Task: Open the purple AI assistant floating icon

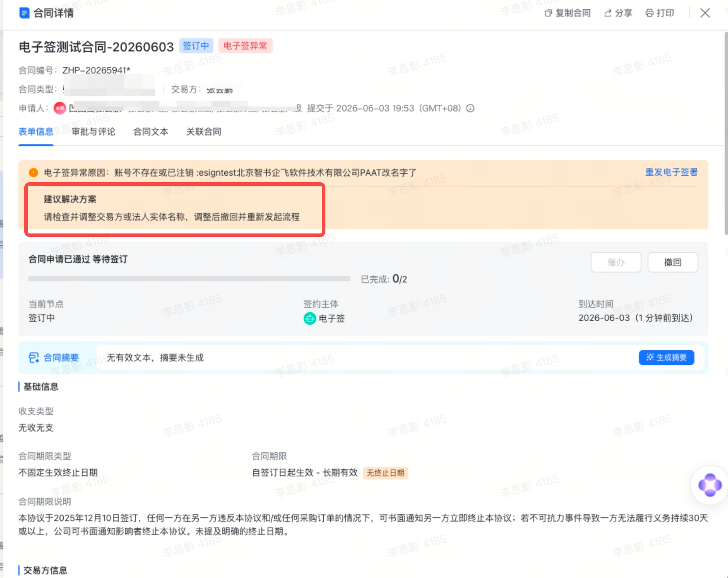Action: [x=710, y=485]
